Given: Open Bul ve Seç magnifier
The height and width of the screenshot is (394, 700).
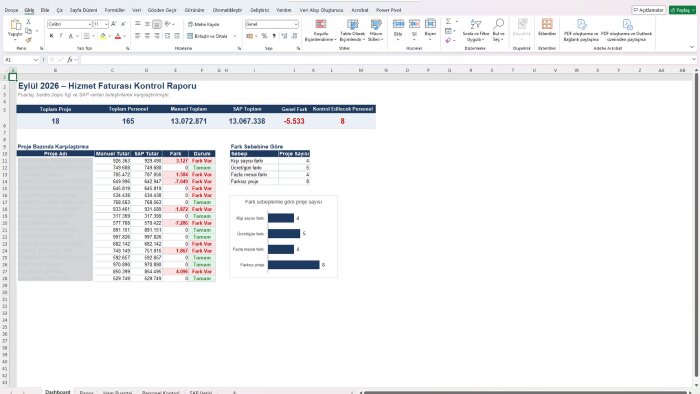Looking at the screenshot, I should point(499,30).
